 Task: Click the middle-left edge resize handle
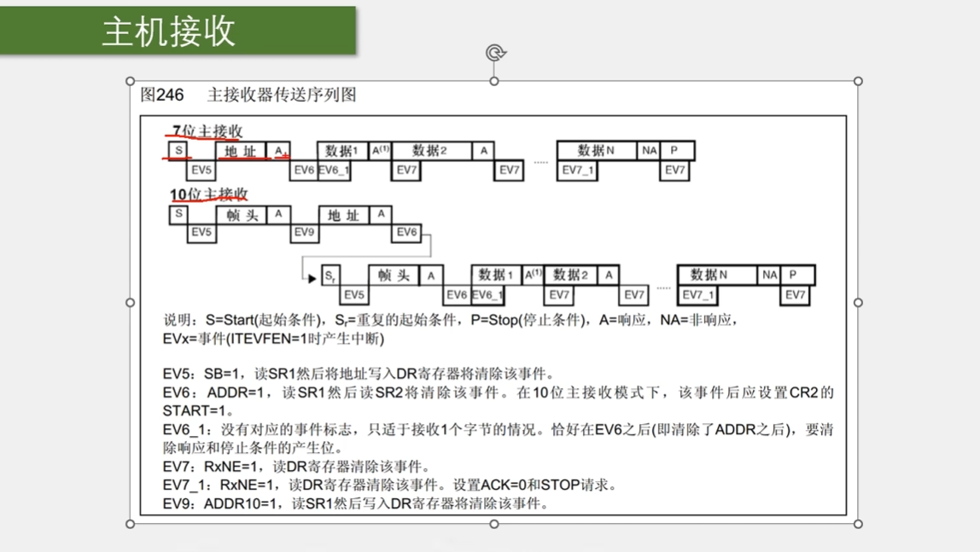[131, 302]
